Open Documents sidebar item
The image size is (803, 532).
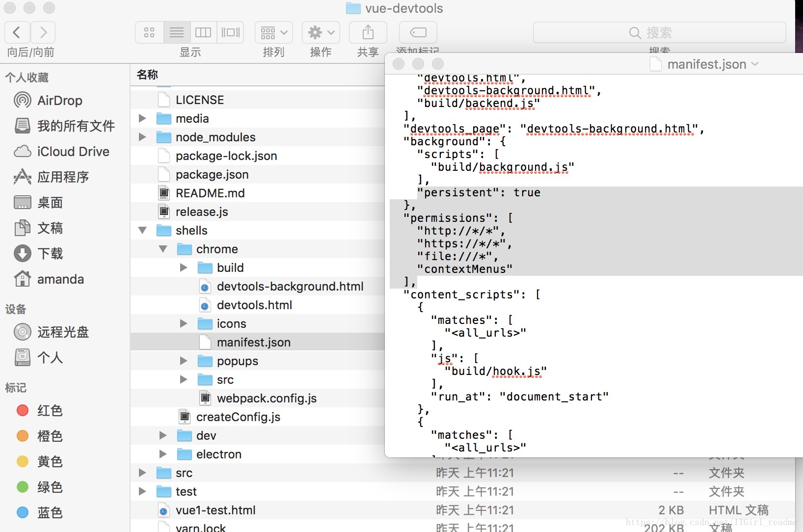(x=38, y=228)
